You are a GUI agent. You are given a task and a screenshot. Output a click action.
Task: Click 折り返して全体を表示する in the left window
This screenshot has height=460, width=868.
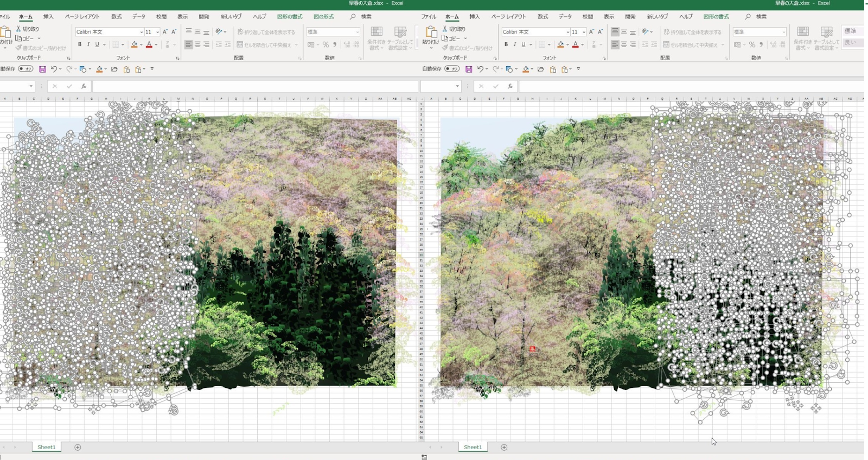(x=266, y=32)
